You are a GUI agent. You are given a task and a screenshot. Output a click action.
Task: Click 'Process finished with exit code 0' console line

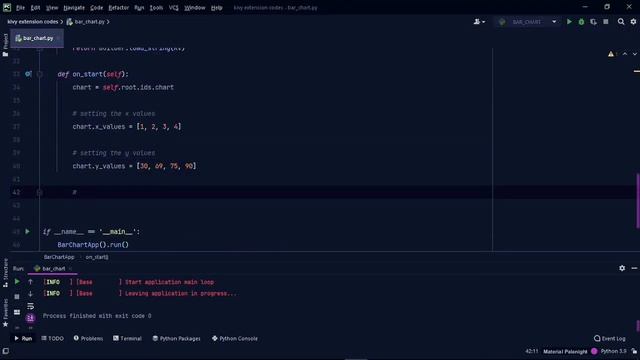(97, 316)
